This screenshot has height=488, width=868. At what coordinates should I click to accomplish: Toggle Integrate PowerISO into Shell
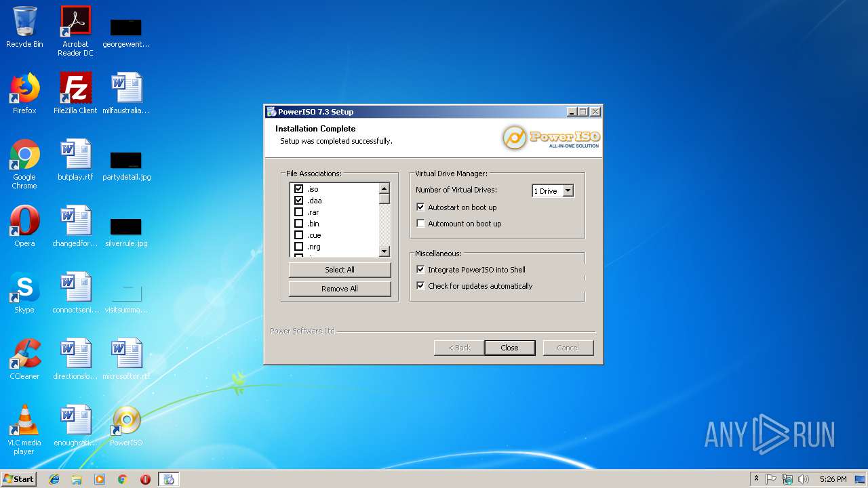tap(420, 270)
